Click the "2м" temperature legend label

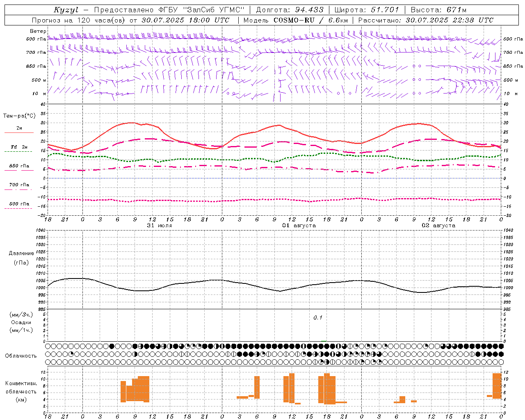(19, 128)
